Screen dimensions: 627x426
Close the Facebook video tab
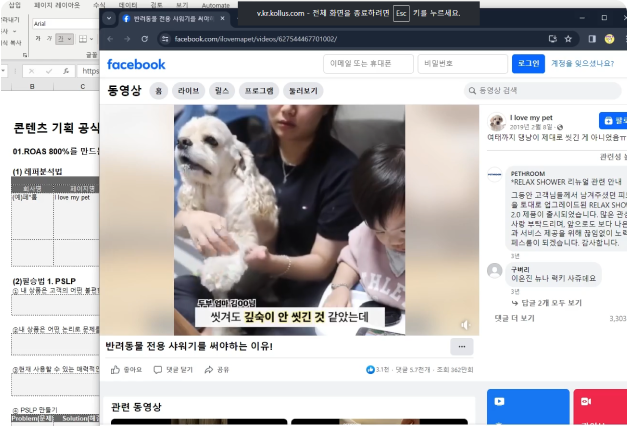click(222, 18)
